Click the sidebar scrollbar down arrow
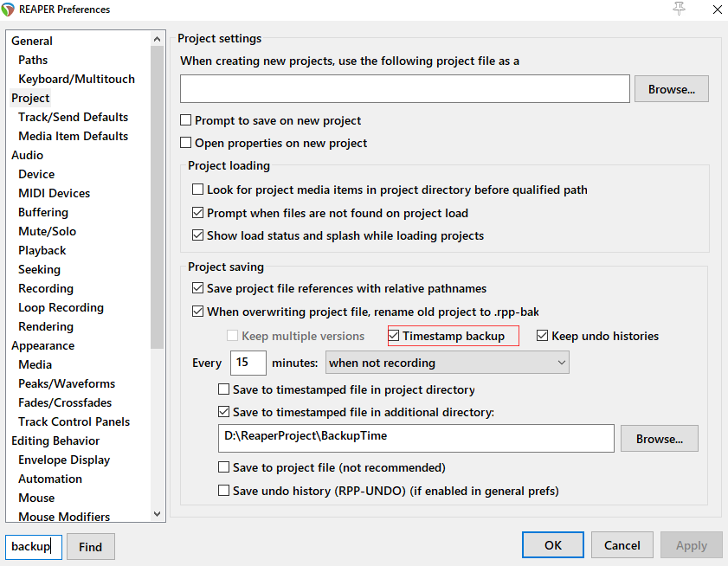The height and width of the screenshot is (566, 728). [x=158, y=514]
